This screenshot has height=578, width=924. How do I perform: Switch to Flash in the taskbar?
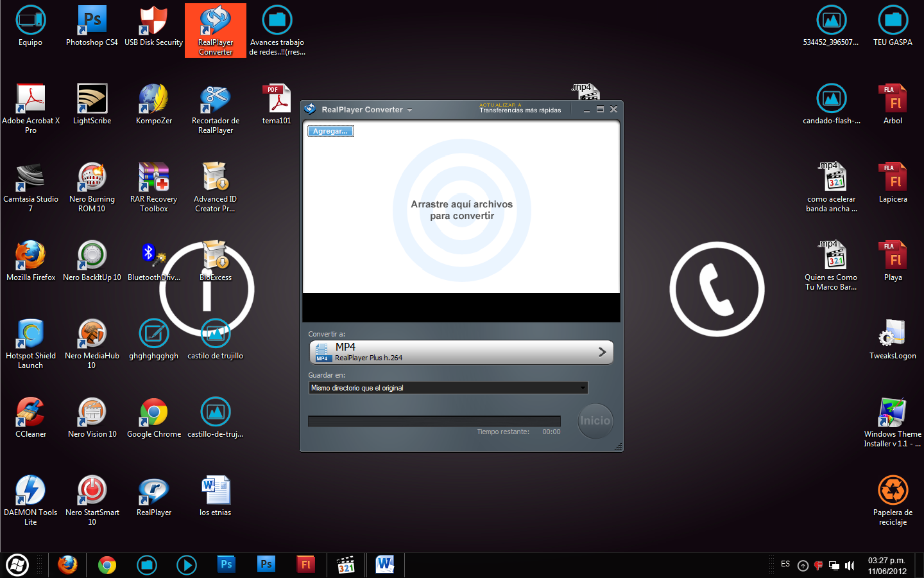pyautogui.click(x=306, y=565)
